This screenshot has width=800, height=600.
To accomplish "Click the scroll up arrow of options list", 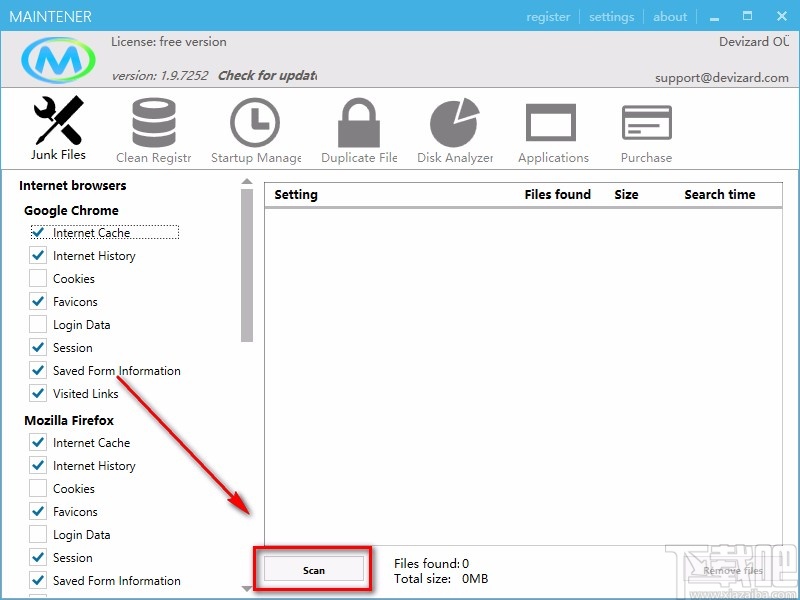I will pyautogui.click(x=247, y=181).
